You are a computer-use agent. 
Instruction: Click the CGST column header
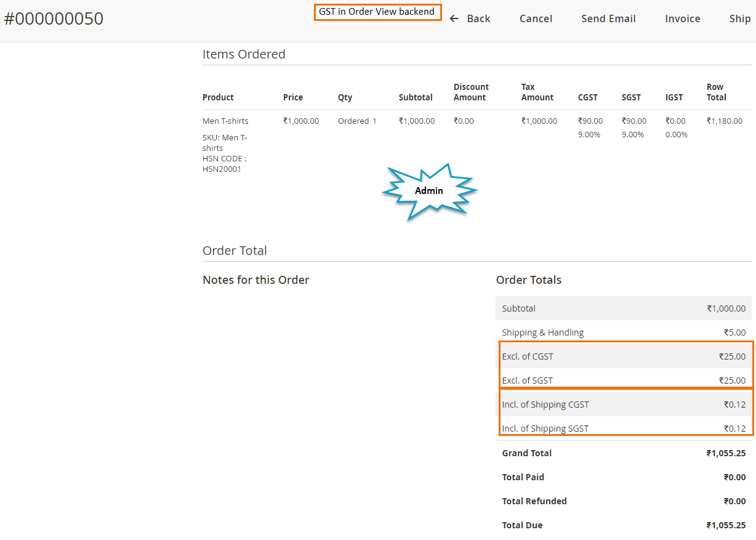pyautogui.click(x=587, y=97)
